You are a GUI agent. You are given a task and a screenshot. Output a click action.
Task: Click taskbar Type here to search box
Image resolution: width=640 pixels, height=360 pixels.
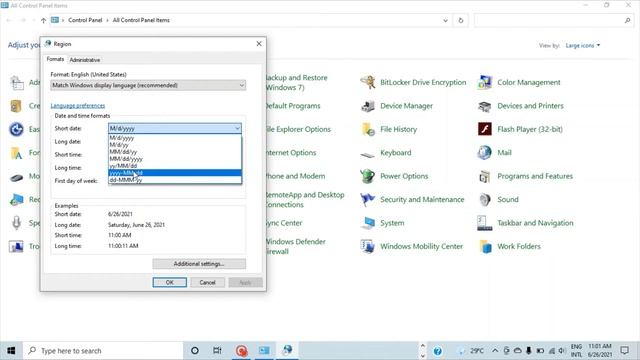click(103, 351)
